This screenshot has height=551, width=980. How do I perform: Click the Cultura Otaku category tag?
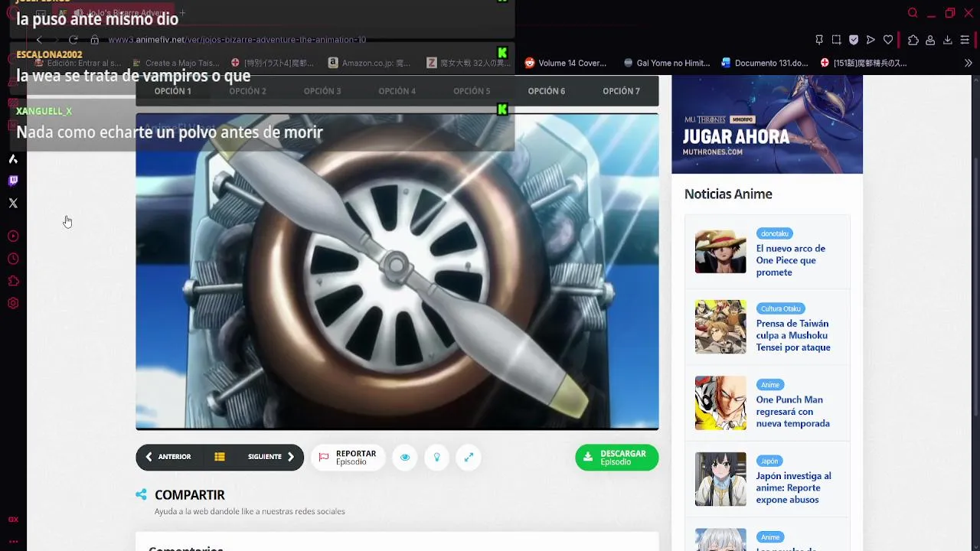click(x=780, y=308)
